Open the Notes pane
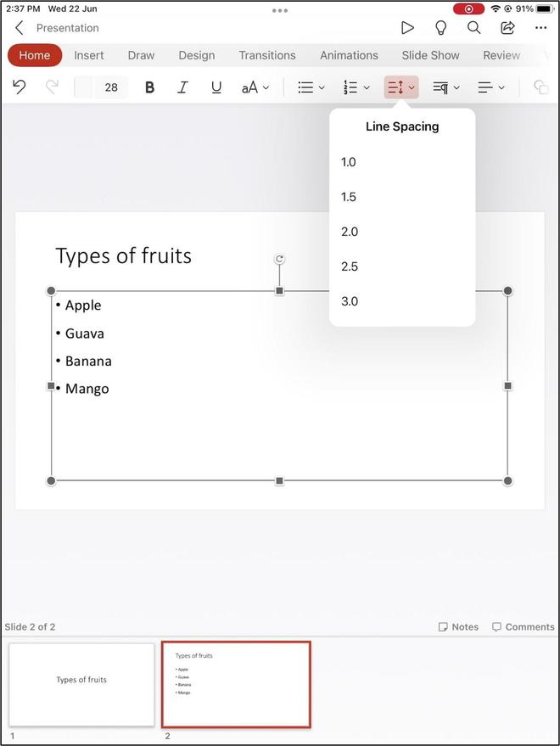560x746 pixels. click(458, 627)
